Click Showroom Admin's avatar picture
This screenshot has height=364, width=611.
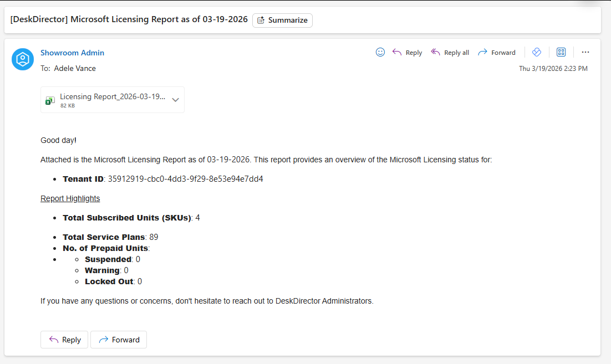tap(23, 59)
